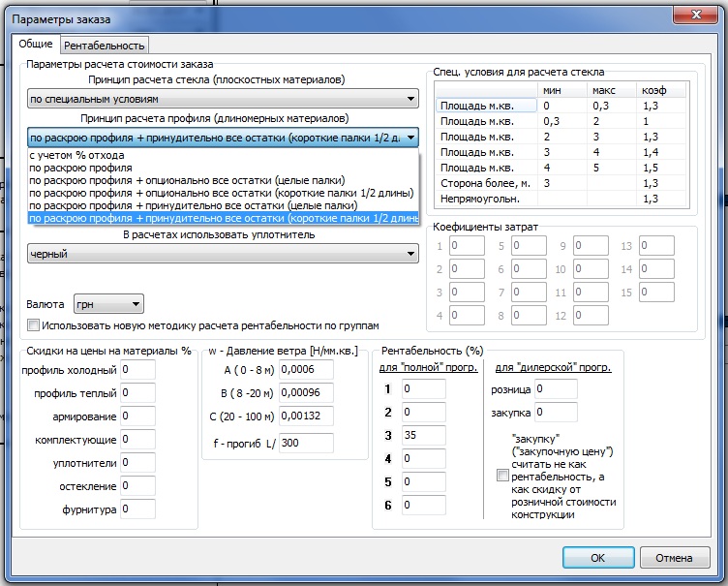Click cost coefficient field 1

(467, 245)
